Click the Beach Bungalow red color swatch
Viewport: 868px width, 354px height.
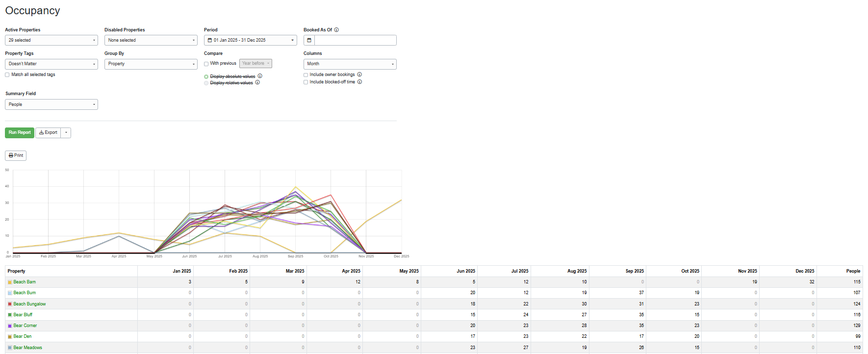10,304
